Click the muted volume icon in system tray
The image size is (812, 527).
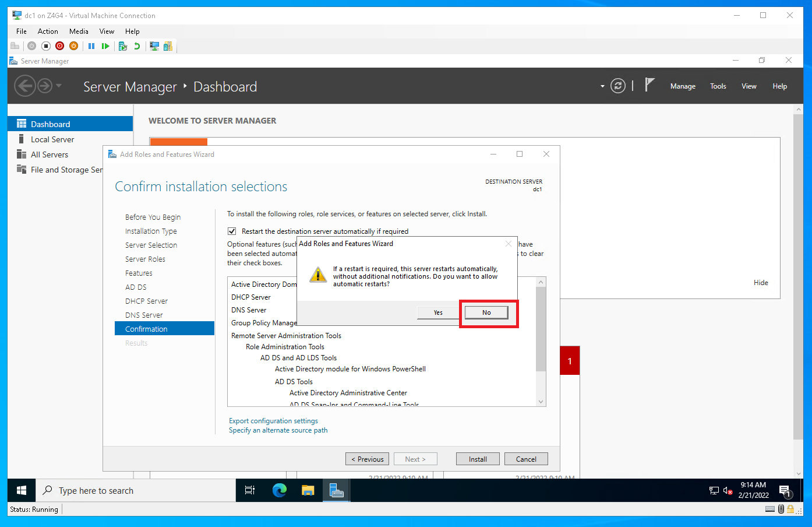click(728, 491)
